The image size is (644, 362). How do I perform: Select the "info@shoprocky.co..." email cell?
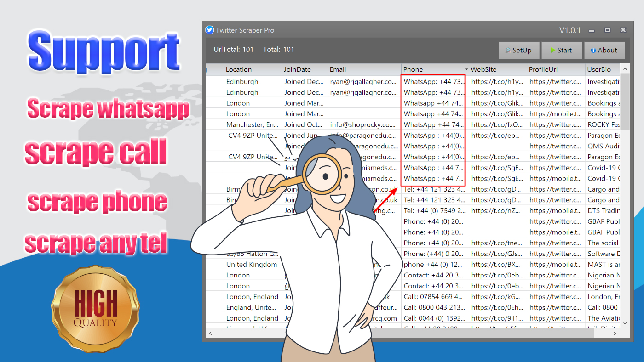(x=364, y=124)
